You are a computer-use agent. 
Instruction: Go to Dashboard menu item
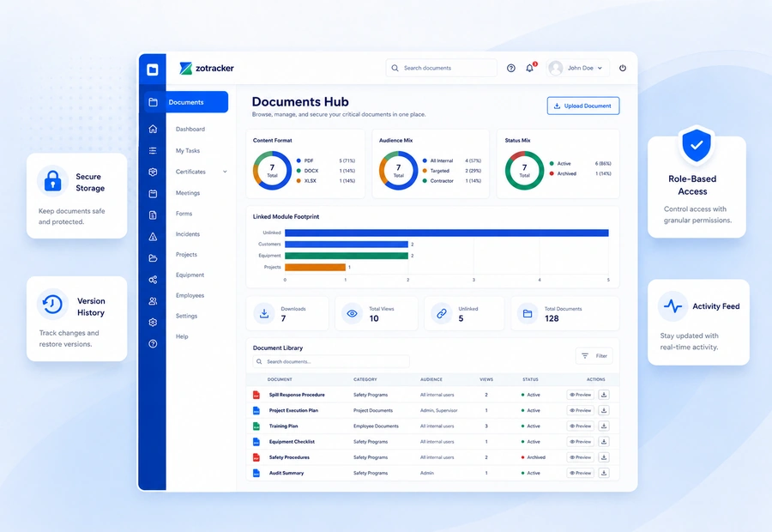coord(190,129)
